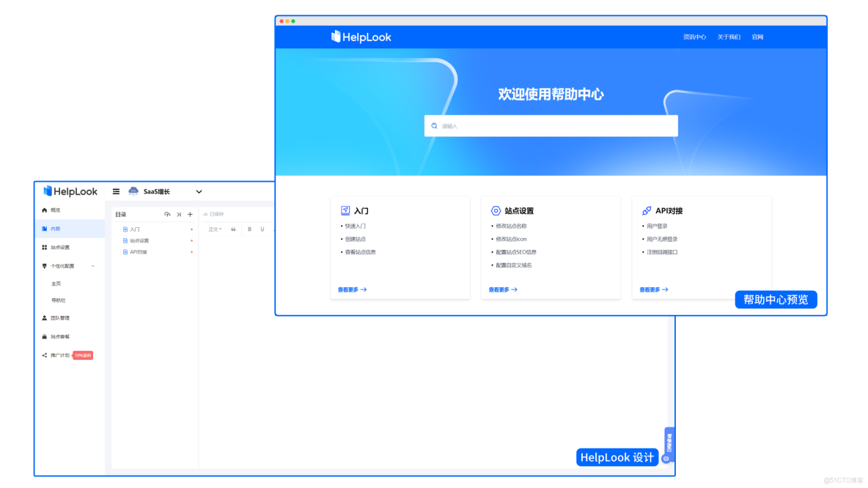Open the 修改站点名称 article link
Image resolution: width=868 pixels, height=488 pixels.
511,226
